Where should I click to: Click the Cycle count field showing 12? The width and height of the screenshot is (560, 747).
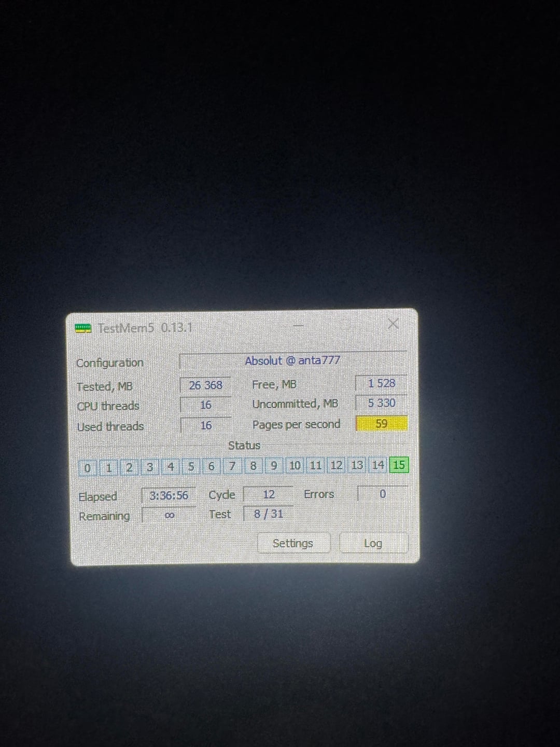268,495
